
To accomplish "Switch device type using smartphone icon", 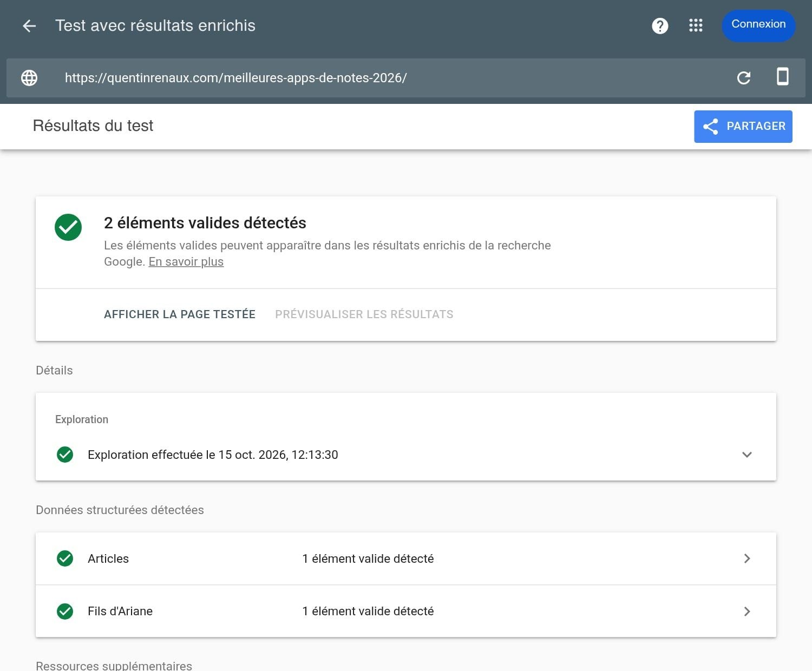I will point(783,77).
